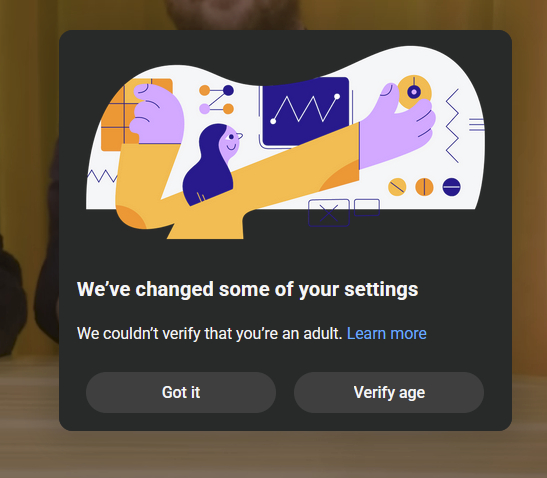This screenshot has width=547, height=478.
Task: Select the Verify age button
Action: click(389, 392)
